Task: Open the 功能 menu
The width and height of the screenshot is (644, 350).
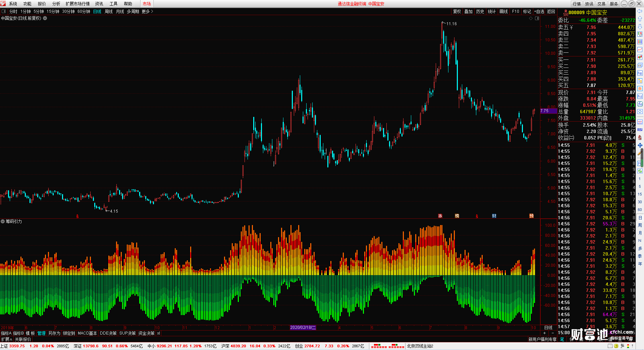Action: (x=28, y=4)
